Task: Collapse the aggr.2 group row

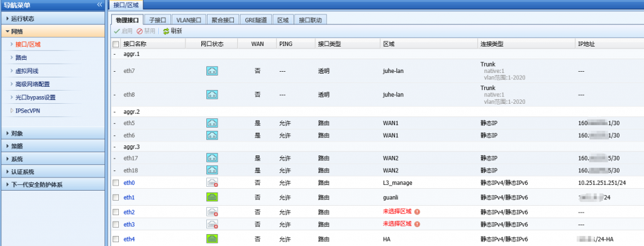Action: click(114, 112)
